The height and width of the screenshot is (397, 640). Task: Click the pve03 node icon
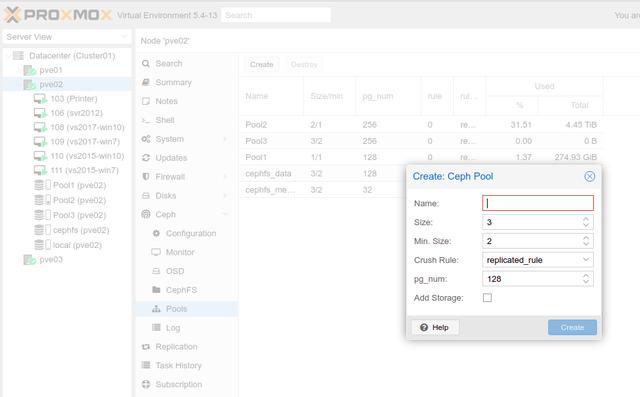(x=30, y=259)
